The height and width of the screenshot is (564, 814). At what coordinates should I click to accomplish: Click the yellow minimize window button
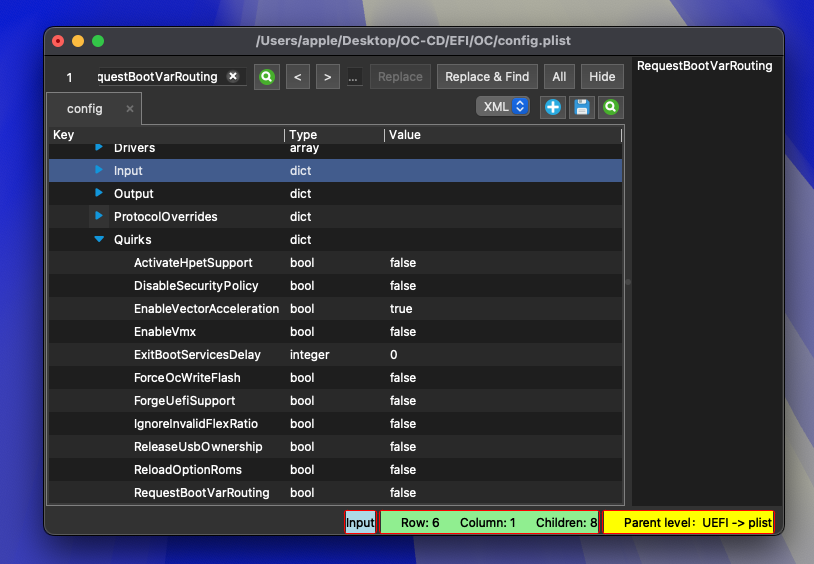[78, 41]
